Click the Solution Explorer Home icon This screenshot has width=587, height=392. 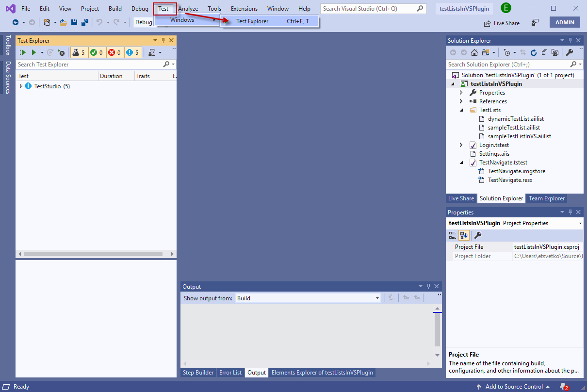tap(474, 52)
